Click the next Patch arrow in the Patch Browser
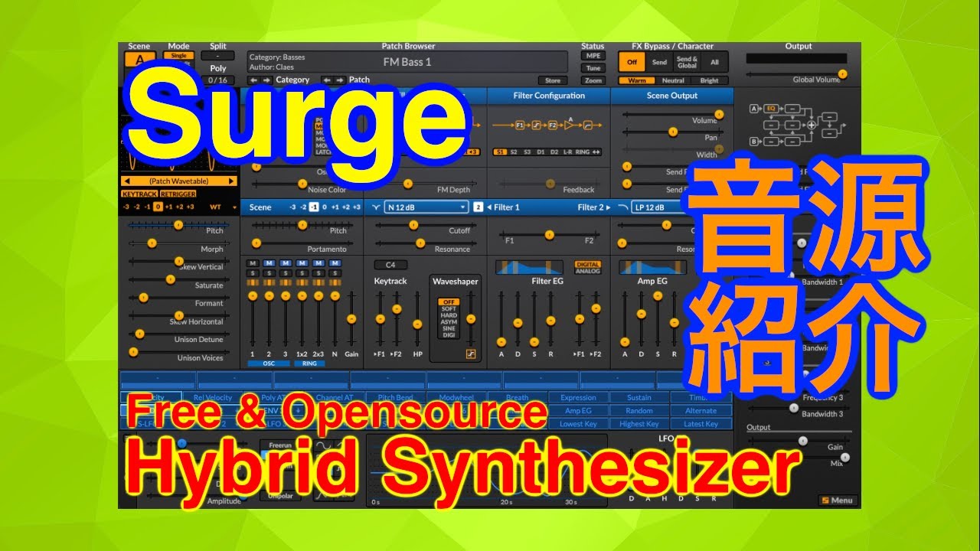Image resolution: width=980 pixels, height=551 pixels. 340,80
